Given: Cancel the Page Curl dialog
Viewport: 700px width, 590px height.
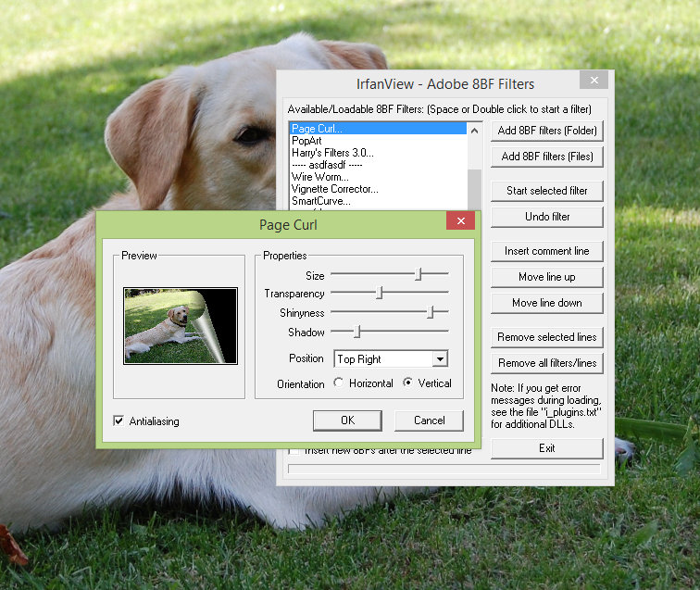Looking at the screenshot, I should click(429, 421).
